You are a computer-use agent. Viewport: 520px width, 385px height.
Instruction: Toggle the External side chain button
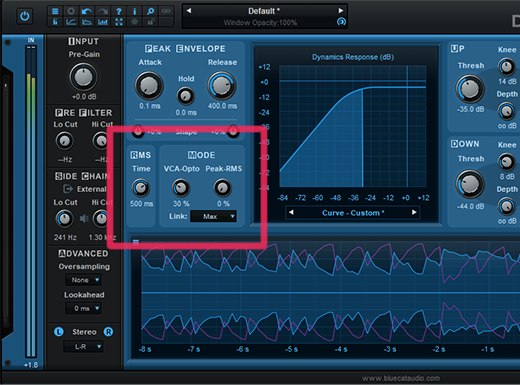click(x=85, y=189)
